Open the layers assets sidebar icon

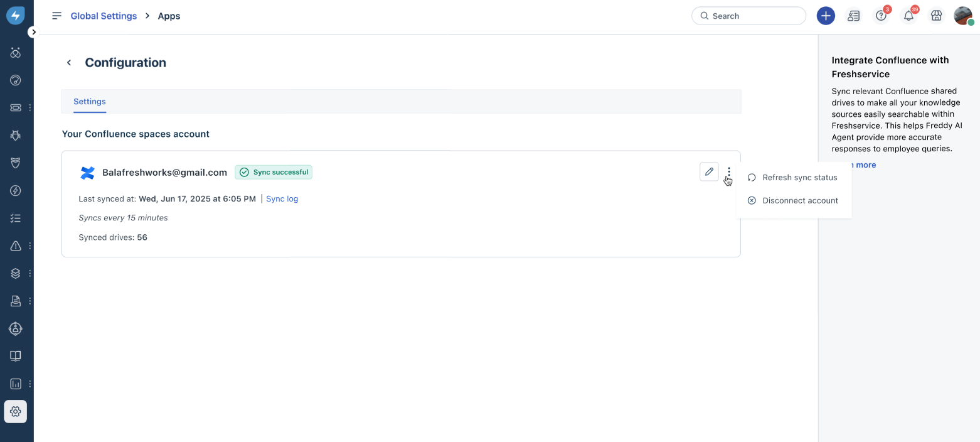point(16,273)
